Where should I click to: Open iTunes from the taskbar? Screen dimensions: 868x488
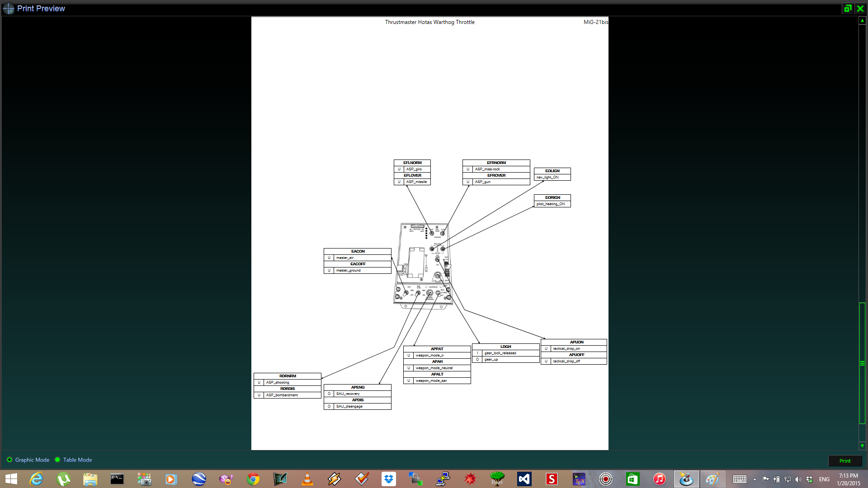tap(660, 479)
